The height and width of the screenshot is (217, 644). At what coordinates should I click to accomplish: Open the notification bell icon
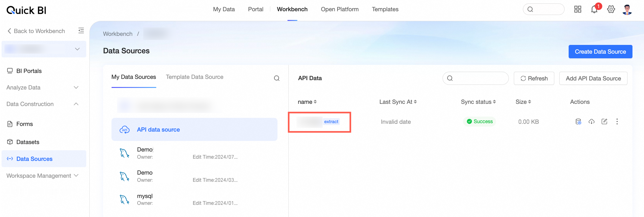click(594, 9)
